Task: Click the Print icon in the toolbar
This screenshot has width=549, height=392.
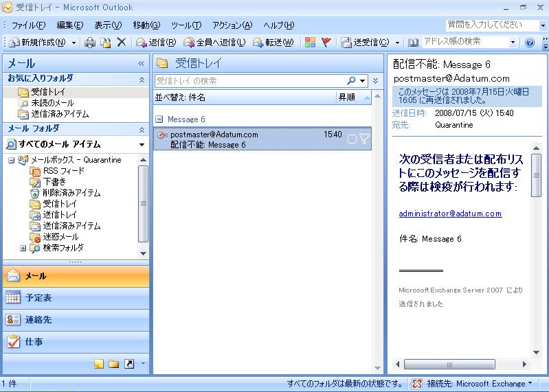Action: coord(90,43)
